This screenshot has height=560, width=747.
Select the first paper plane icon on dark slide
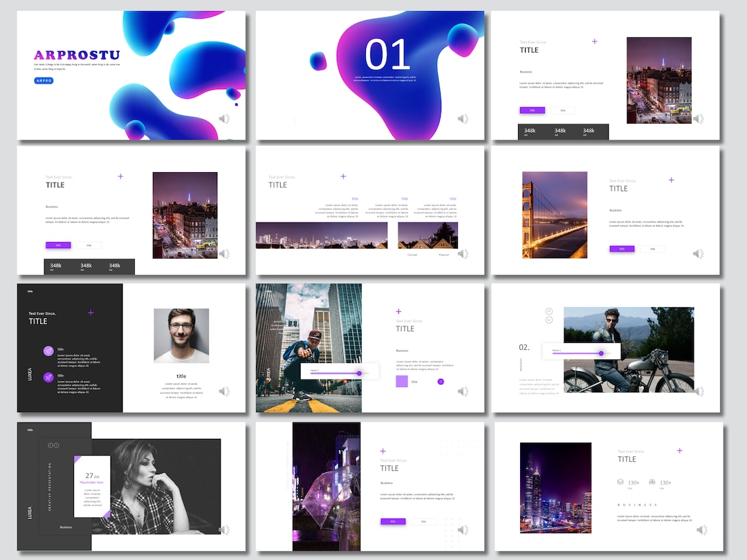[x=48, y=351]
